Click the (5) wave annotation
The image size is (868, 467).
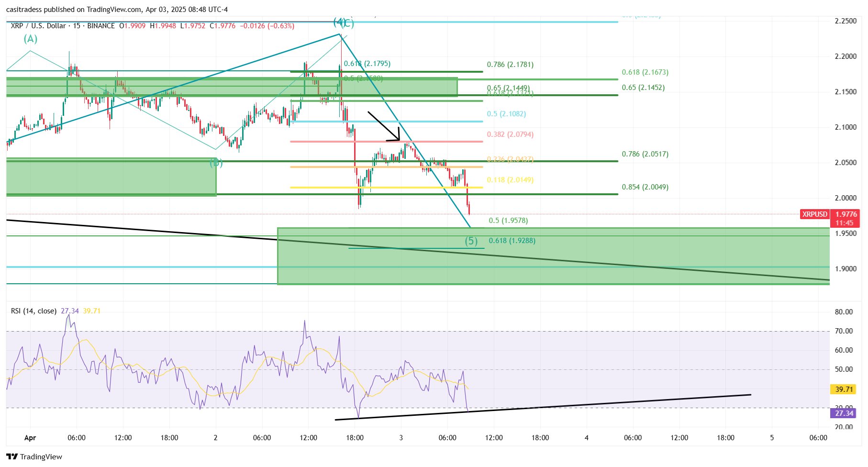point(472,241)
